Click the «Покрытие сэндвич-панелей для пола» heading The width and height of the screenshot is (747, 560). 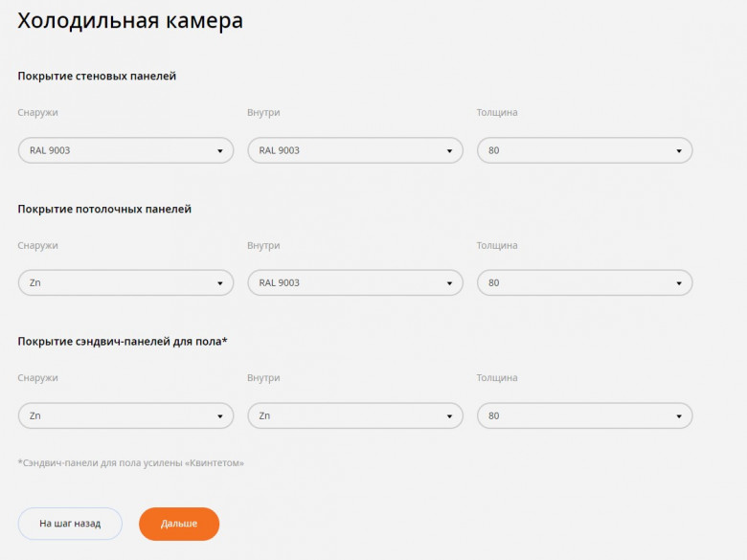122,341
